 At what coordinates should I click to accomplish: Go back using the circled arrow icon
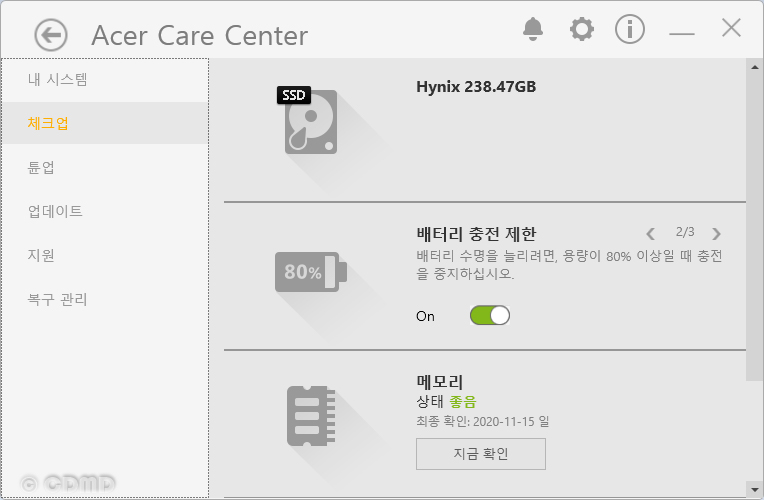point(51,35)
